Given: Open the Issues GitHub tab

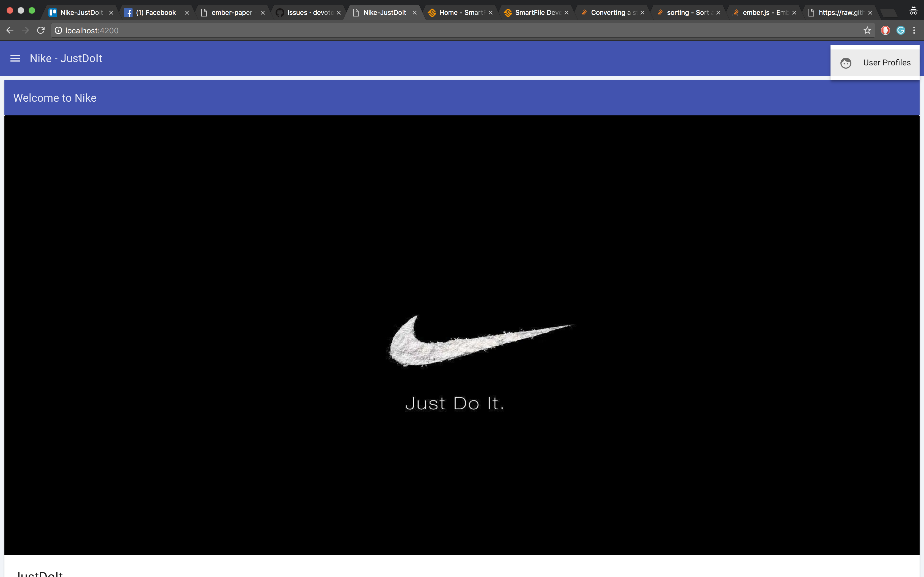Looking at the screenshot, I should point(309,13).
